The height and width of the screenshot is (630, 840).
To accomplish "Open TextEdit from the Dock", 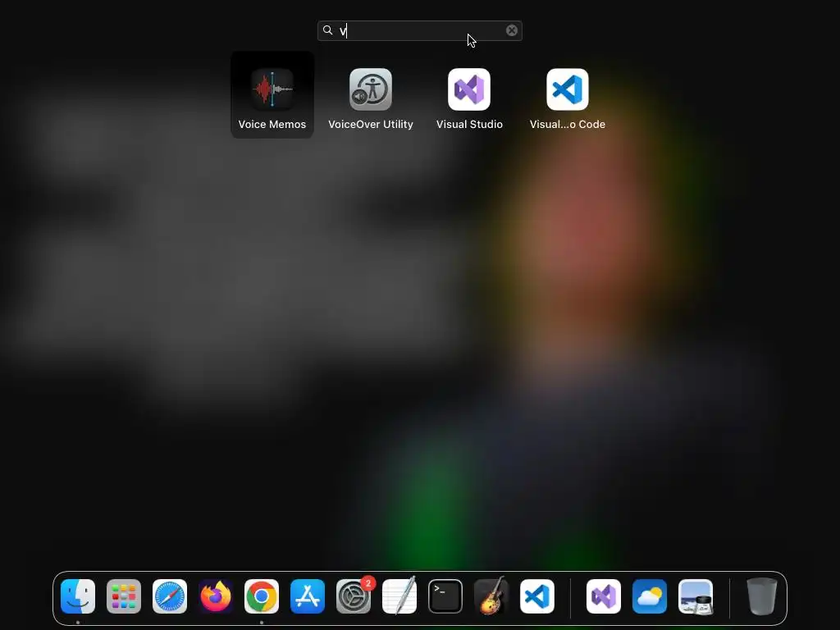I will [399, 596].
